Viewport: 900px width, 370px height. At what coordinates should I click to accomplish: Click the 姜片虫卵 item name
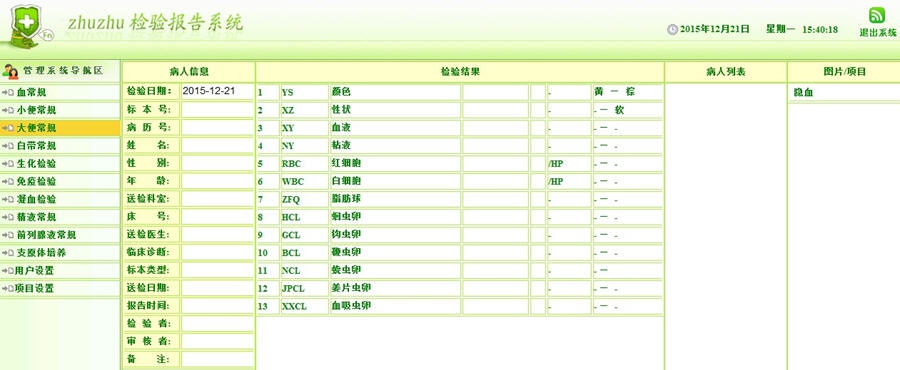pos(351,288)
